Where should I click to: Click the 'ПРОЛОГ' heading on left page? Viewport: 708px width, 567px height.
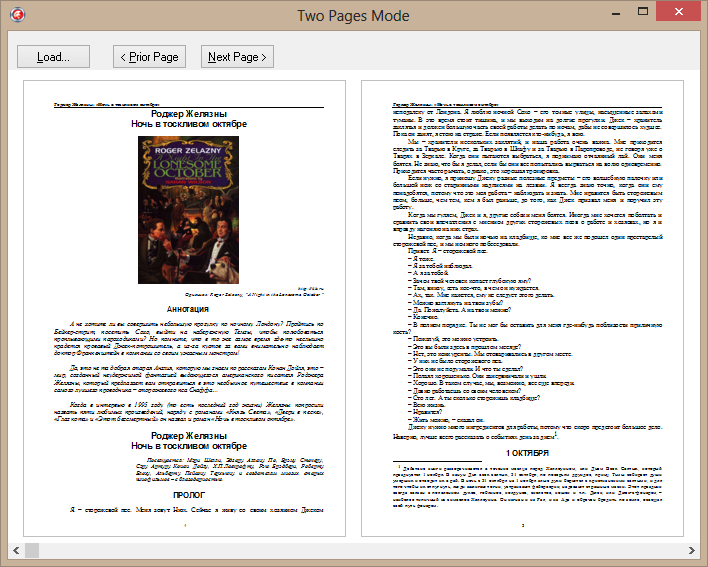pos(189,495)
